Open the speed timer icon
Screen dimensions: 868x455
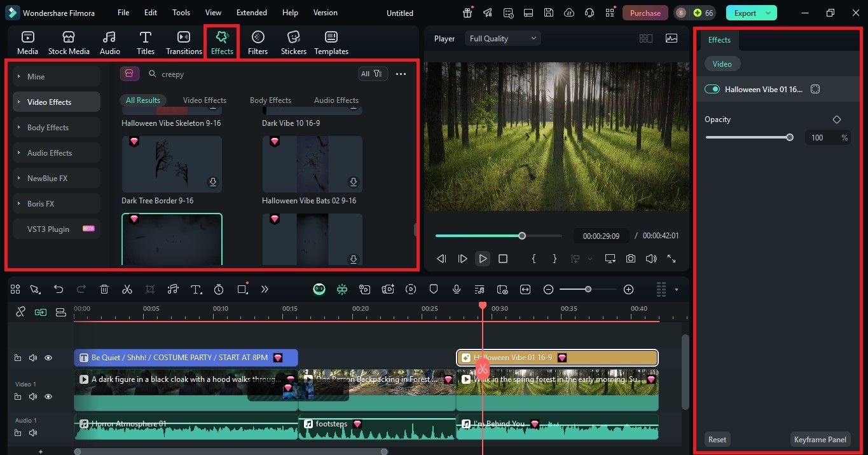point(219,289)
